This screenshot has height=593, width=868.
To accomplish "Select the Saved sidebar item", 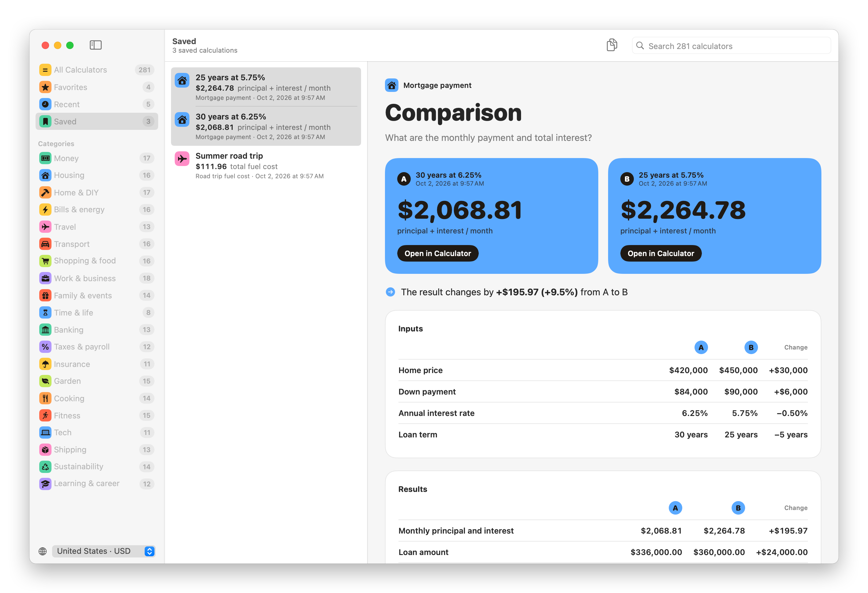I will coord(97,121).
